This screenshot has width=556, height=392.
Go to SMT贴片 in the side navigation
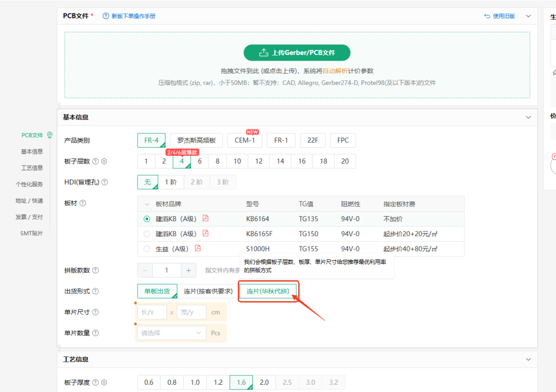tap(31, 233)
